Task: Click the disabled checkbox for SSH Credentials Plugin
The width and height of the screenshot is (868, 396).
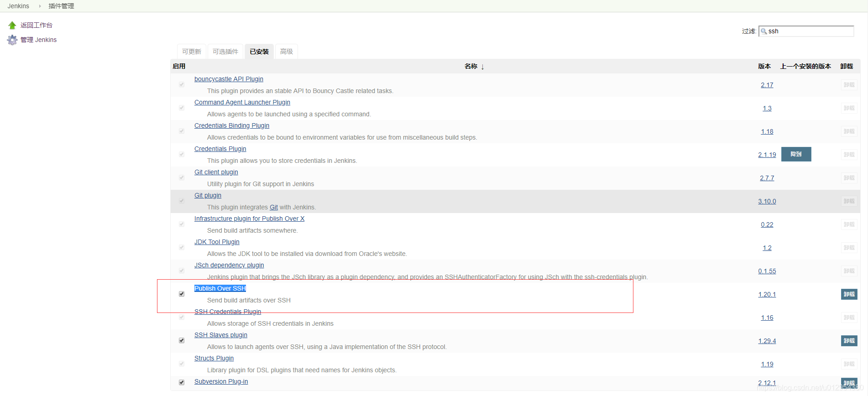Action: (182, 317)
